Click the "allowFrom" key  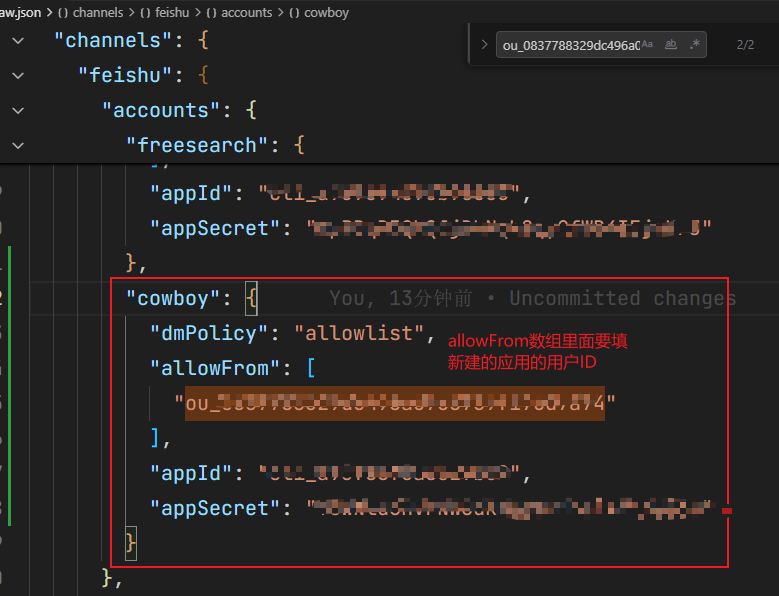pyautogui.click(x=215, y=369)
